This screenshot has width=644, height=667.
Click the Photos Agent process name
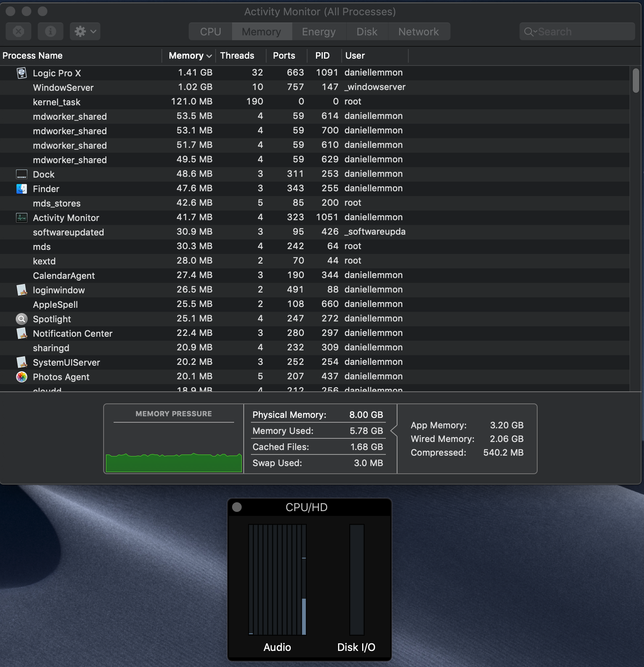pos(61,377)
